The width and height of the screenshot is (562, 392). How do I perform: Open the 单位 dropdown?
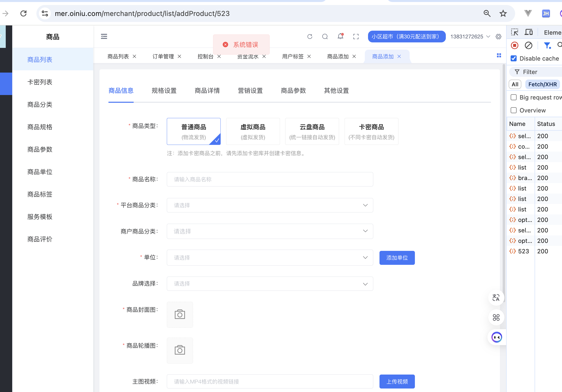click(x=270, y=258)
